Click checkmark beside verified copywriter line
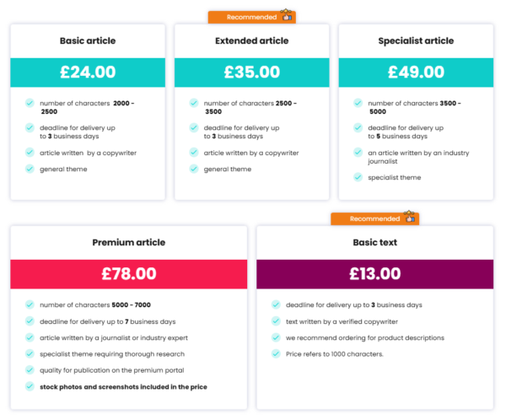Image resolution: width=506 pixels, height=420 pixels. pyautogui.click(x=276, y=321)
